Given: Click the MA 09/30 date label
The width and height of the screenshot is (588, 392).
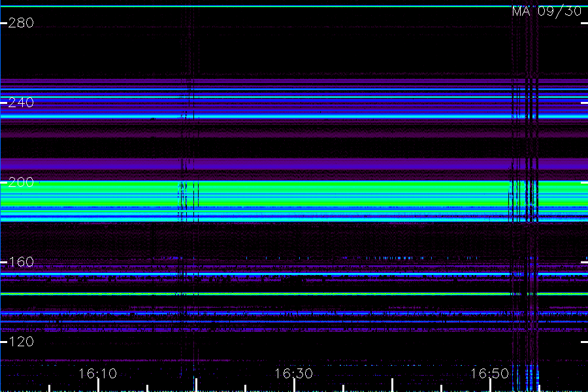Looking at the screenshot, I should 547,11.
